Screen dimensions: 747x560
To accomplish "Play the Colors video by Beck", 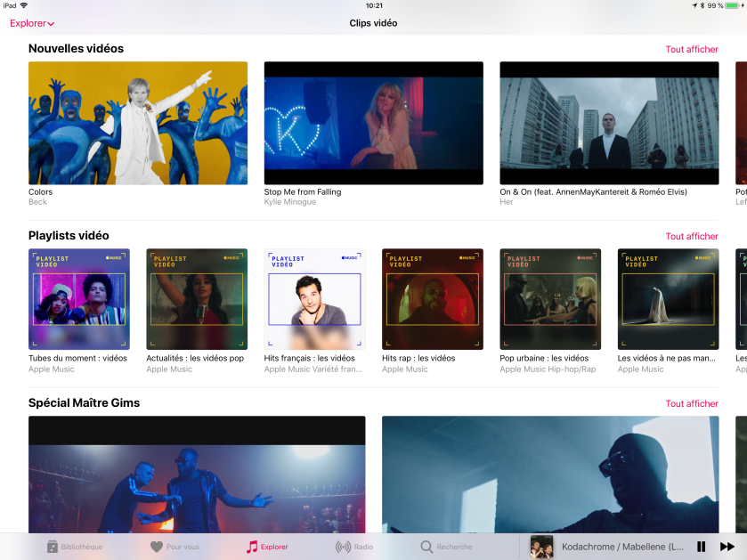I will coord(138,123).
